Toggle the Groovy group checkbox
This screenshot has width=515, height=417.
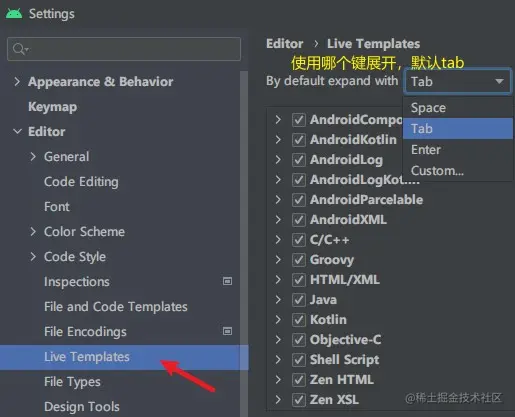click(299, 260)
